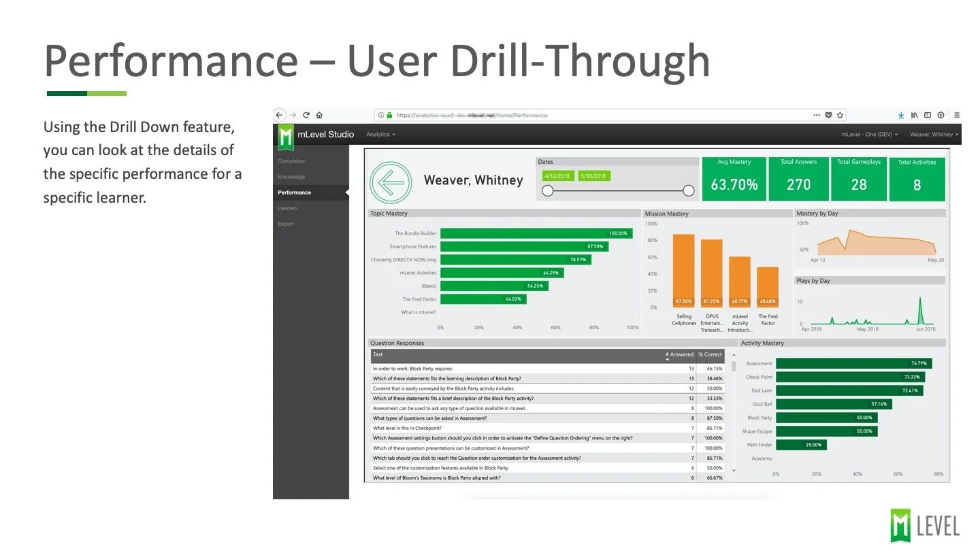Click the (Blank) 56.25% topic bar

pyautogui.click(x=494, y=286)
